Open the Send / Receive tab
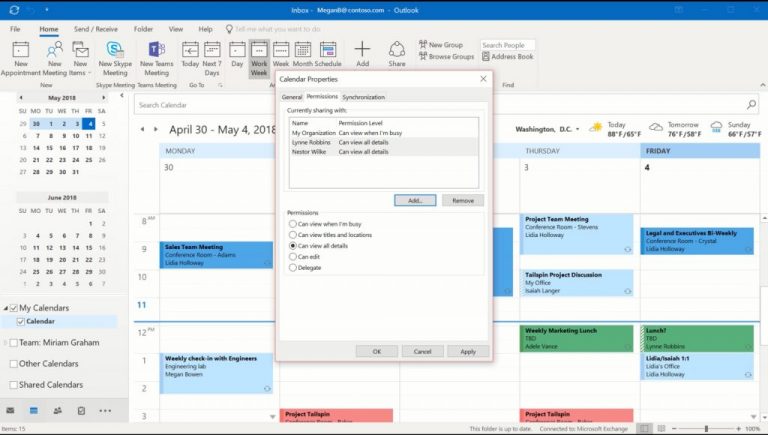This screenshot has width=768, height=435. (96, 29)
